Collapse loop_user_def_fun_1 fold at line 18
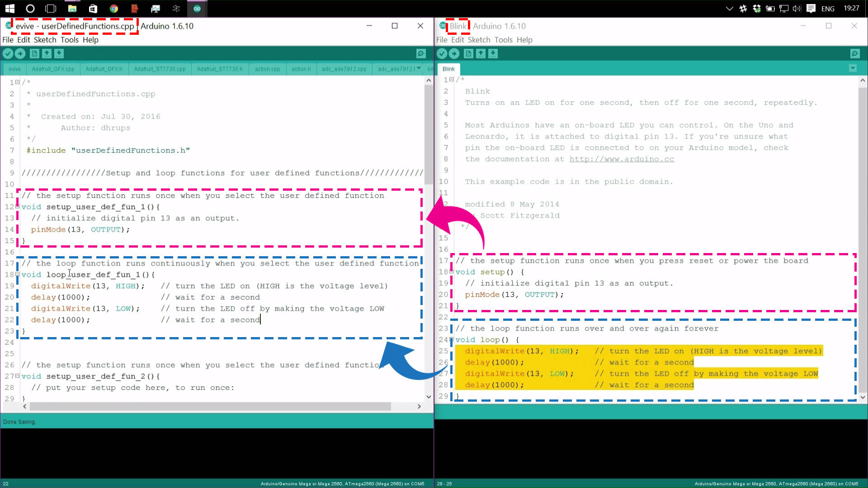This screenshot has height=488, width=868. pyautogui.click(x=18, y=274)
